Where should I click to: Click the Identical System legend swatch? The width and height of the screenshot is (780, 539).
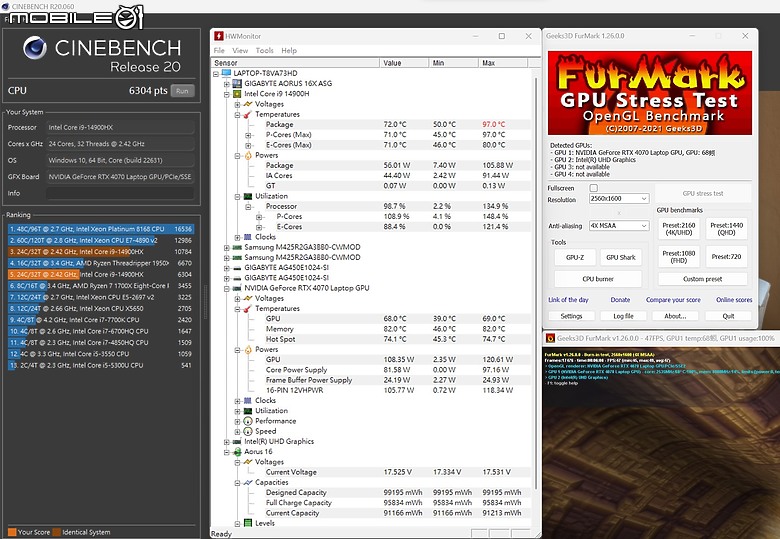57,532
